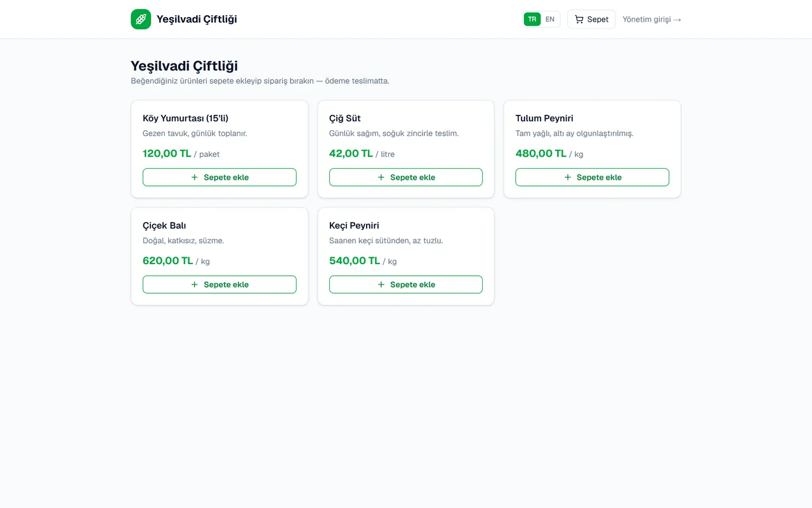Click description 'Saanen keçi sütünden, az tuzlu.'

point(386,241)
